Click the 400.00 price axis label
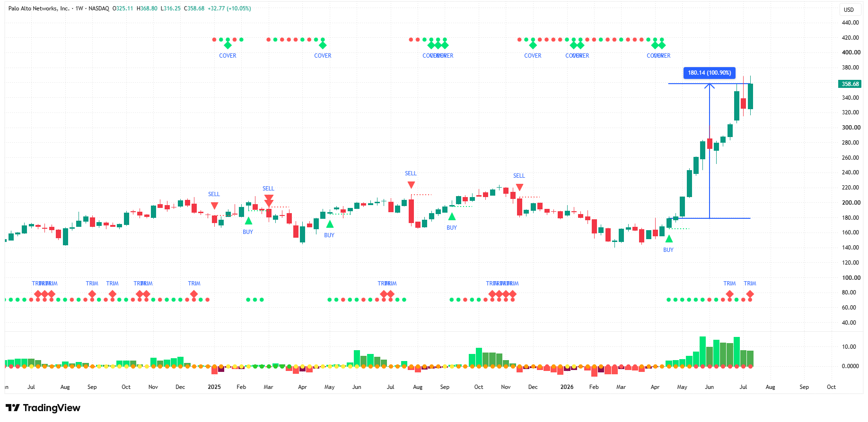Screen dimensions: 868x422 (851, 52)
